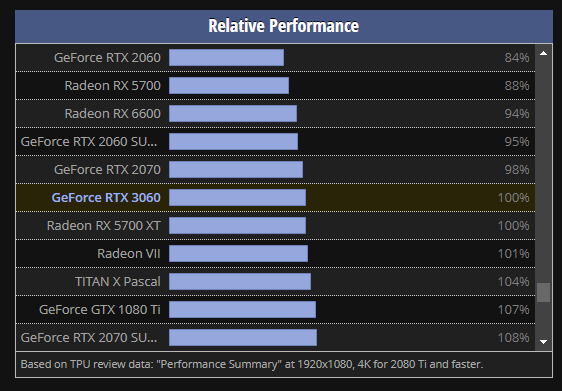Viewport: 562px width, 391px height.
Task: Click the TPU review data footnote
Action: pyautogui.click(x=252, y=364)
